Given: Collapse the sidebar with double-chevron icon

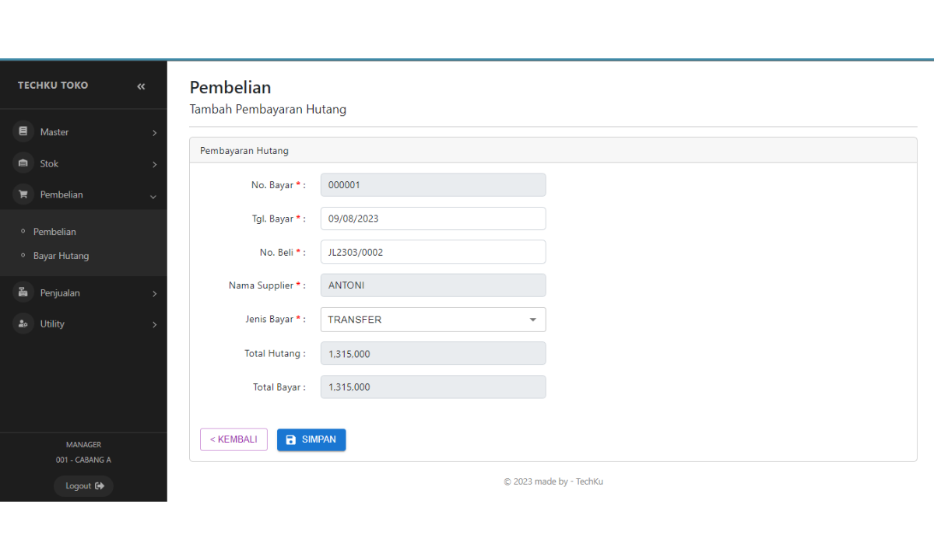Looking at the screenshot, I should click(141, 86).
